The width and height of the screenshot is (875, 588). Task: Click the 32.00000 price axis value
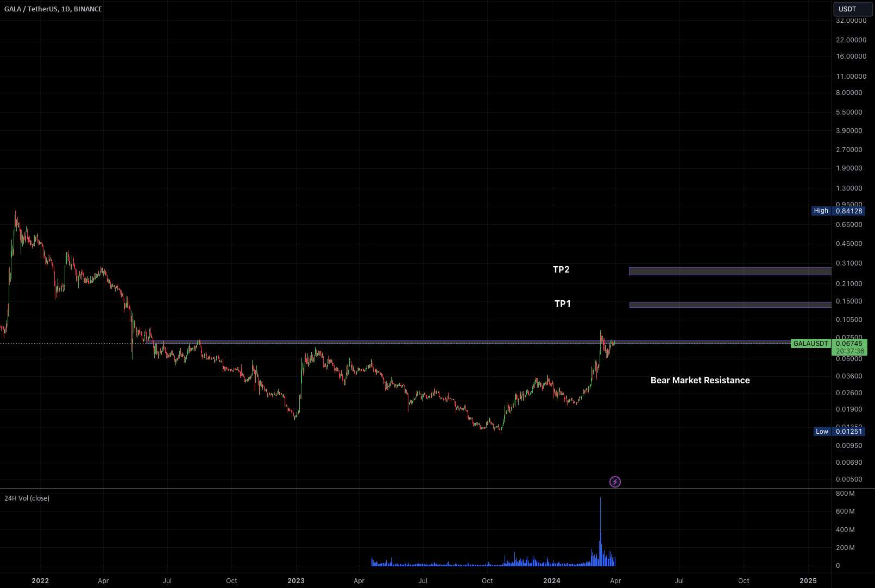tap(851, 21)
